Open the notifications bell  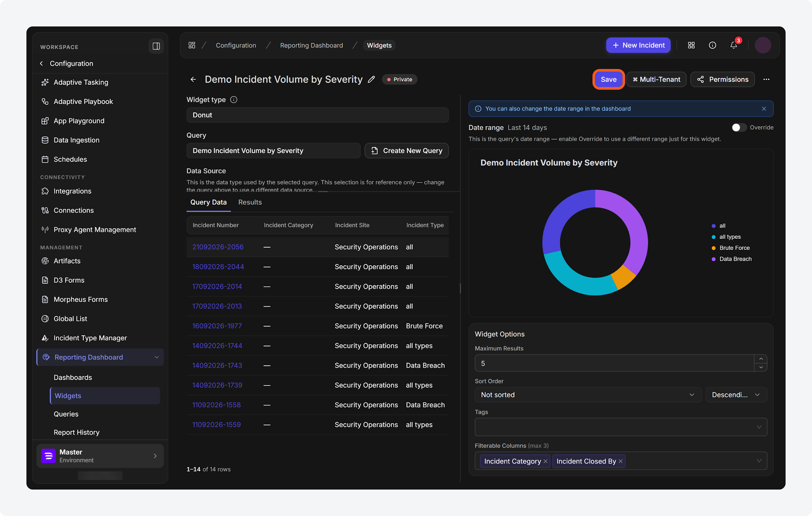734,45
